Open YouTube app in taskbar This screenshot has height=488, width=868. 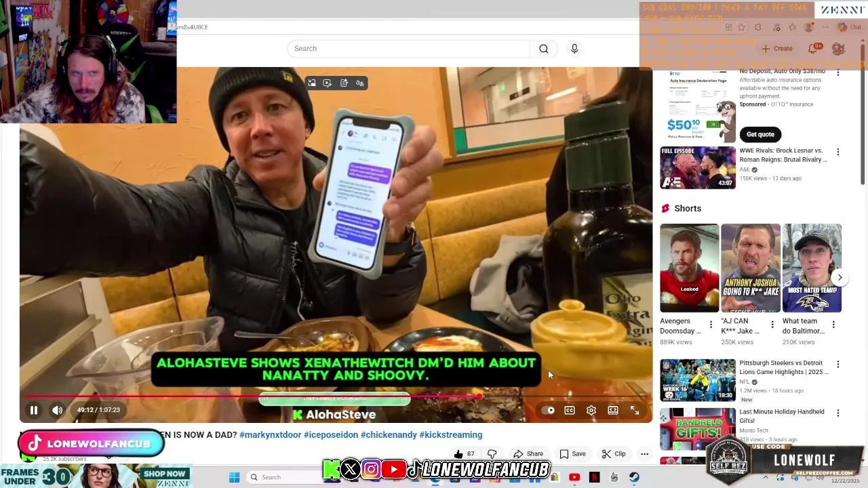tap(574, 477)
